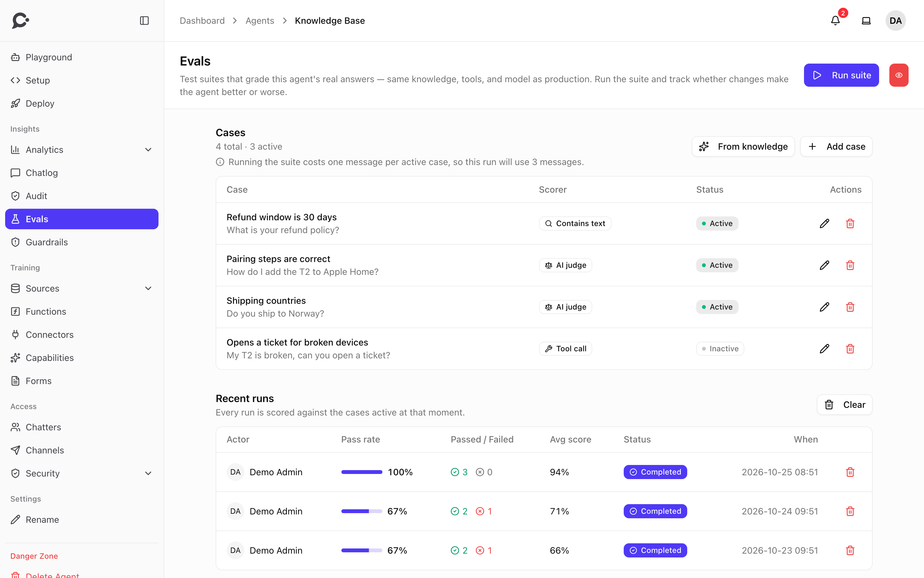Navigate to Dashboard breadcrumb
This screenshot has width=924, height=578.
(x=202, y=21)
